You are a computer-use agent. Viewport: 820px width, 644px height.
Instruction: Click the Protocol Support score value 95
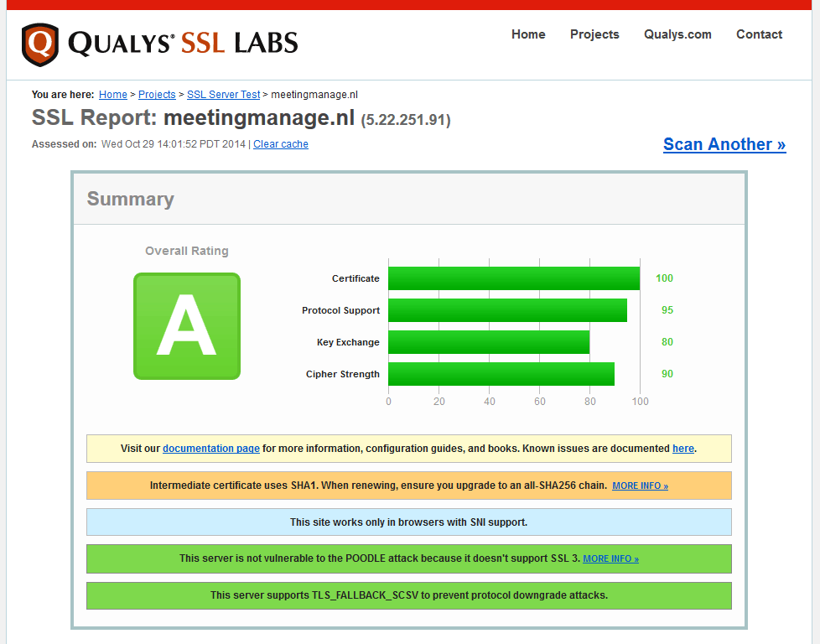coord(667,310)
